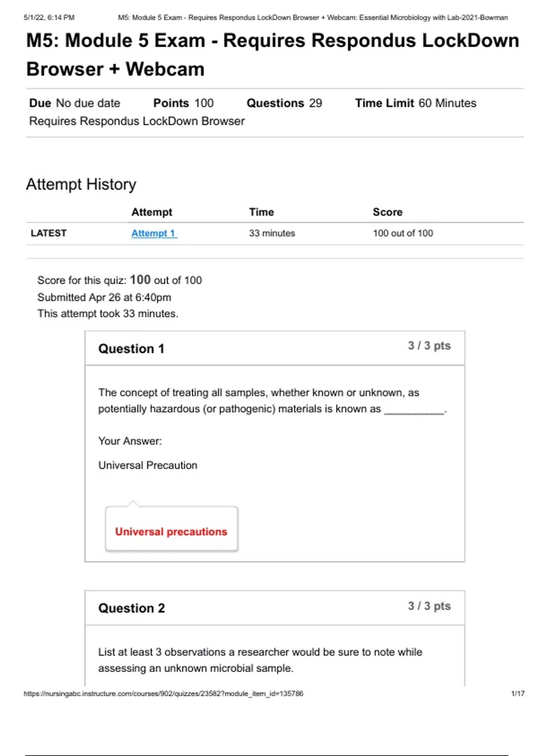The height and width of the screenshot is (756, 534).
Task: Click the red Universal precautions answer box
Action: click(x=171, y=531)
